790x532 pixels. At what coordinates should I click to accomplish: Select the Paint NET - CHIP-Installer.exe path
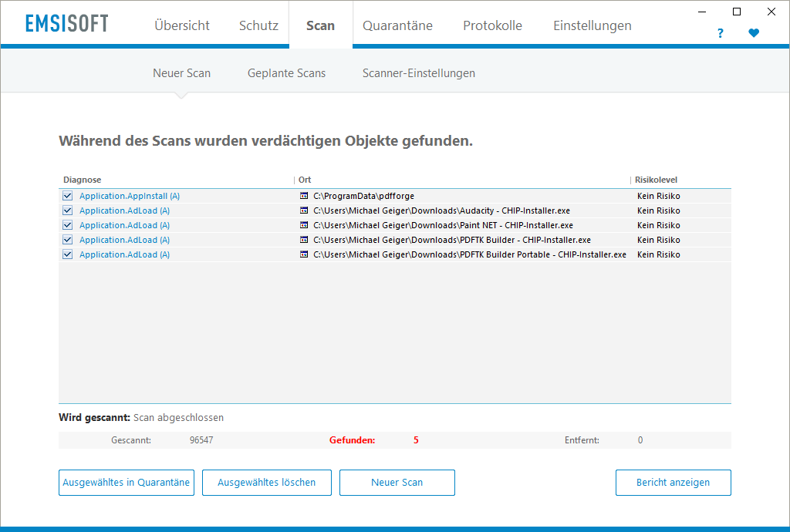444,225
